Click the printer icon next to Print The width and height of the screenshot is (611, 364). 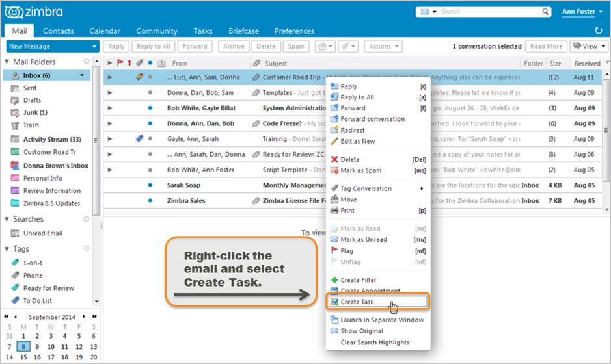tap(334, 210)
